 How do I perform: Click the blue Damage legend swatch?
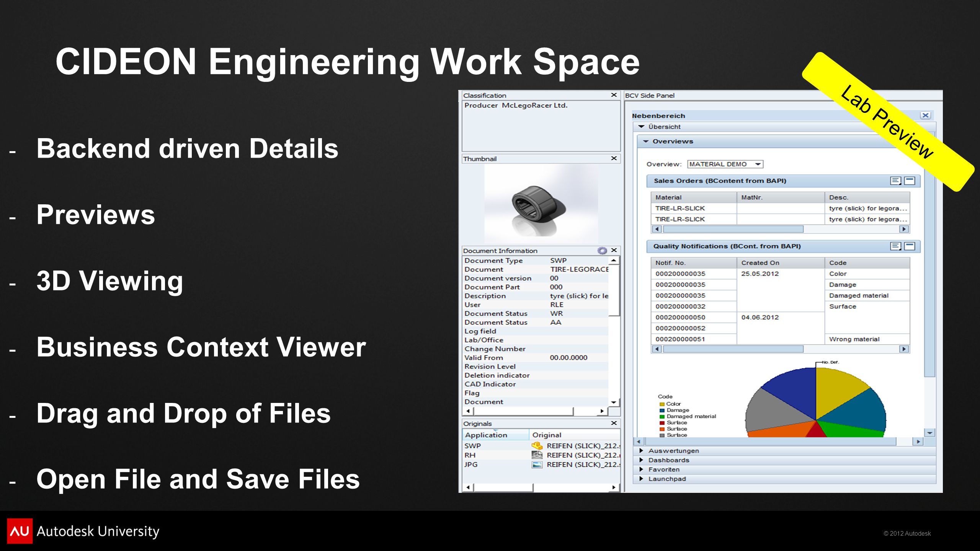662,410
